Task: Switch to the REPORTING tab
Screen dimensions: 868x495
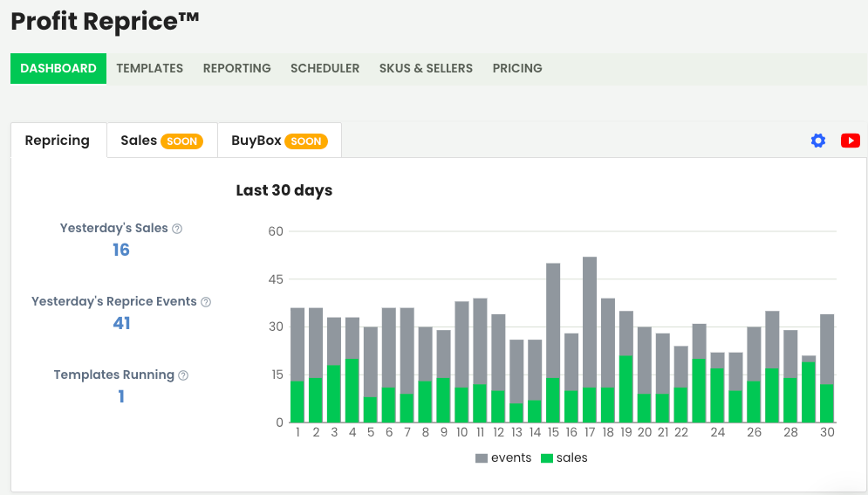Action: point(237,68)
